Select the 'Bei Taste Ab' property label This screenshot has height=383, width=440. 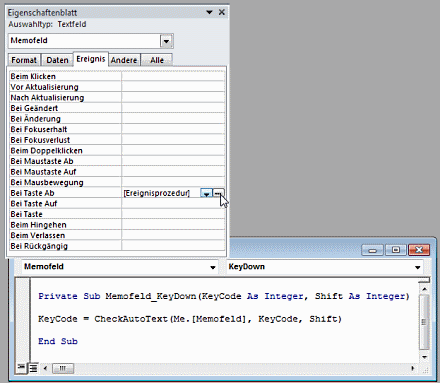click(x=32, y=193)
